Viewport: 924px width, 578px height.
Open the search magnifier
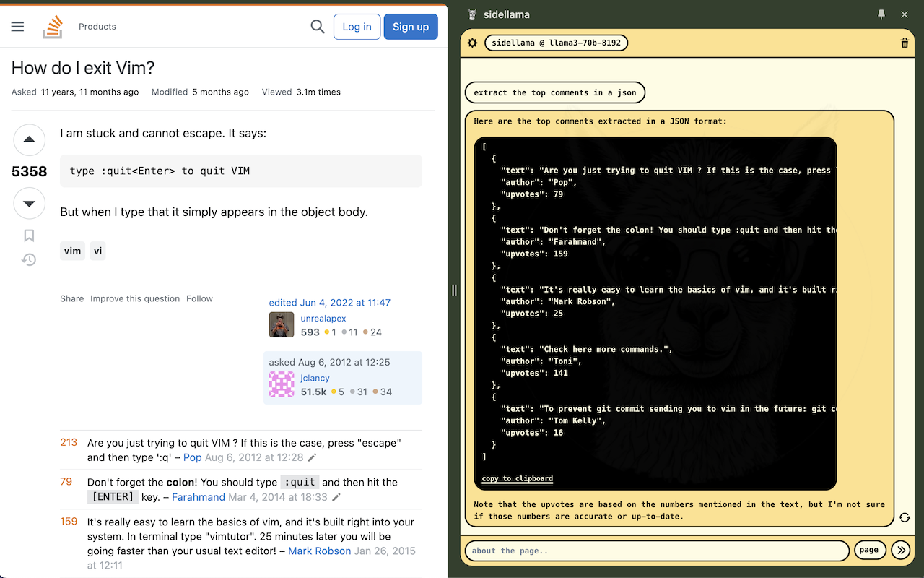point(318,27)
